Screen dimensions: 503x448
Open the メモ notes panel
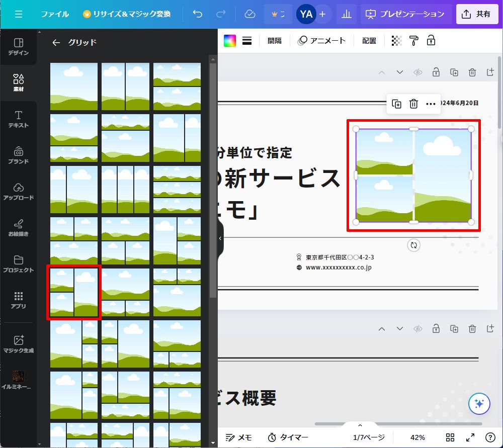pos(238,437)
